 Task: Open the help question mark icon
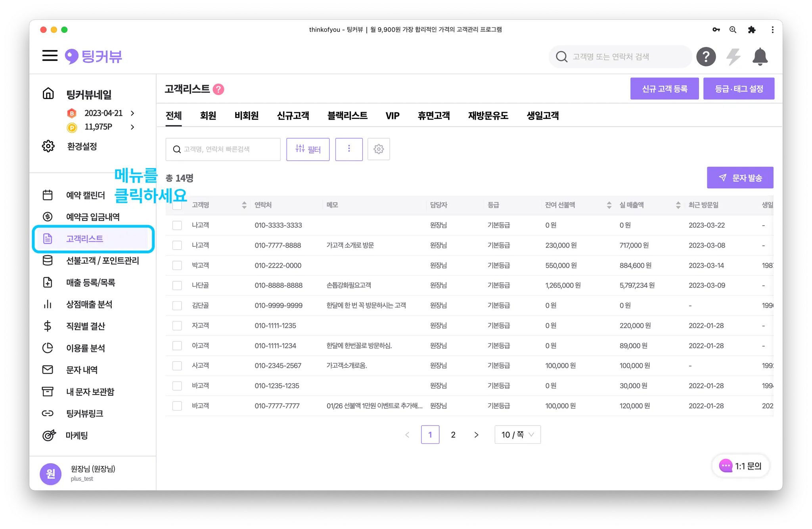click(x=706, y=57)
